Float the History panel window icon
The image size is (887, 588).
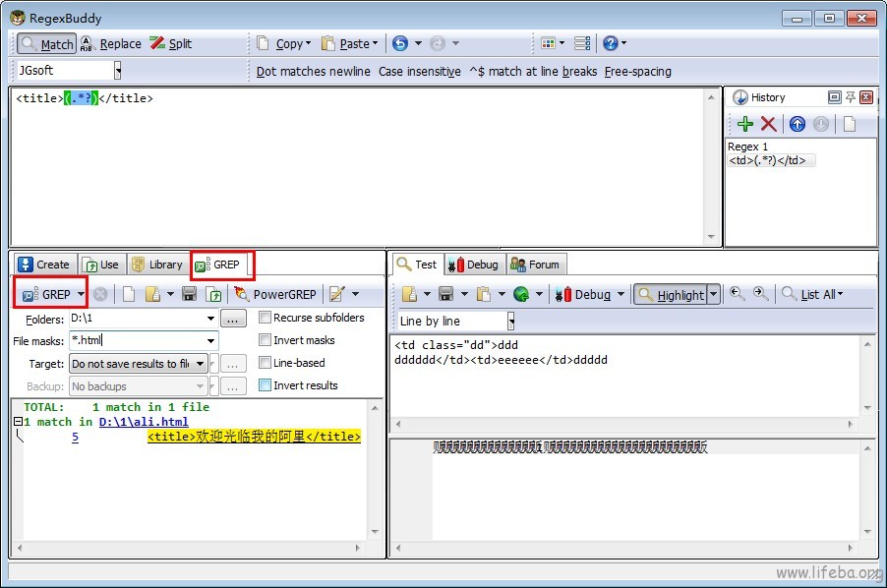tap(834, 97)
